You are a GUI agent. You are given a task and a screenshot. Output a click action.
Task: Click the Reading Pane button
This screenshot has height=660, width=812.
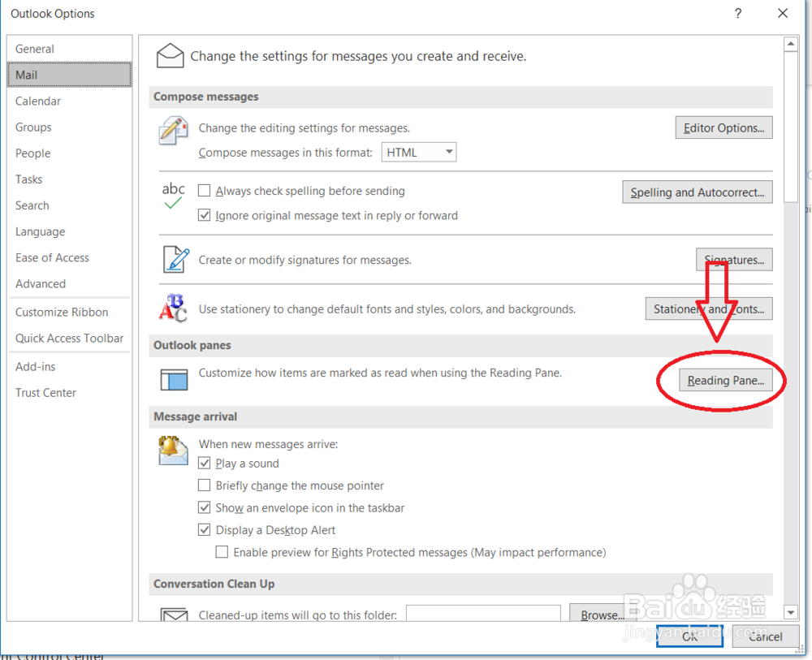pos(725,380)
